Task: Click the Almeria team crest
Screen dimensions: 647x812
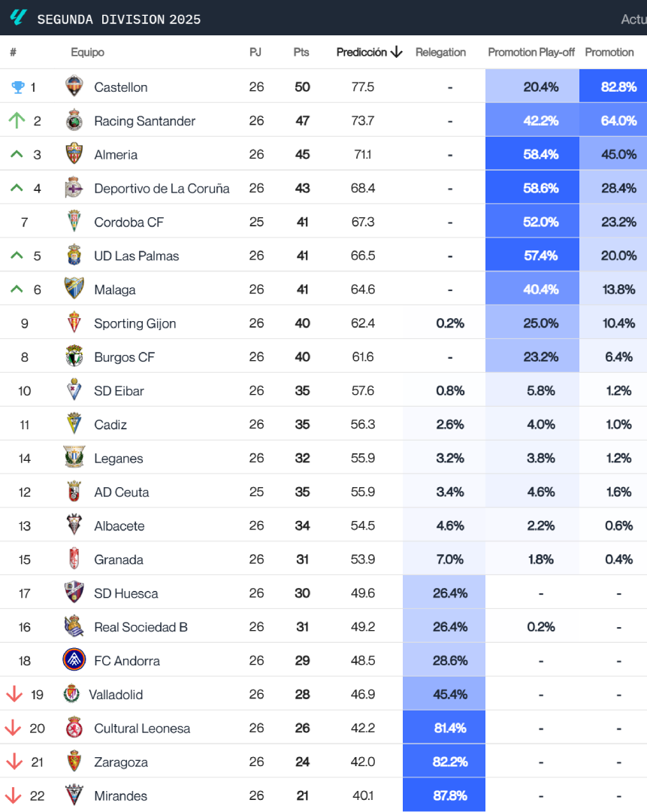Action: [73, 154]
